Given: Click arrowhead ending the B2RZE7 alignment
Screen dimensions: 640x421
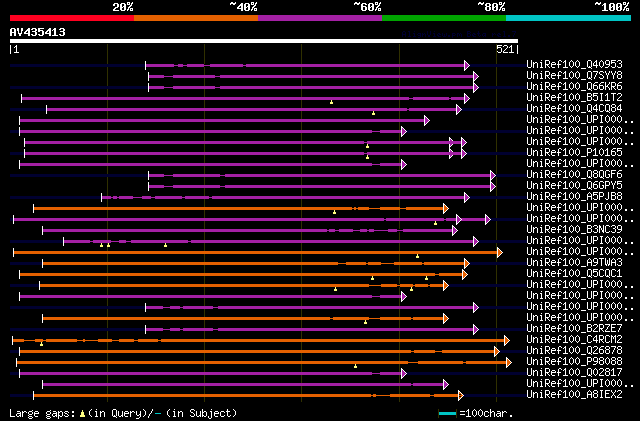Looking at the screenshot, I should (476, 330).
